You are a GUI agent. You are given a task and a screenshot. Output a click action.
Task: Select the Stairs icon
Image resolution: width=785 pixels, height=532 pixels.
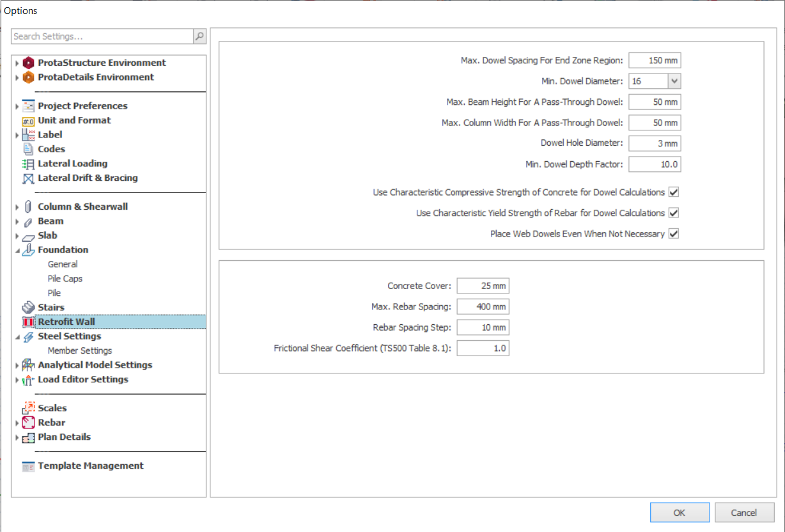coord(28,308)
